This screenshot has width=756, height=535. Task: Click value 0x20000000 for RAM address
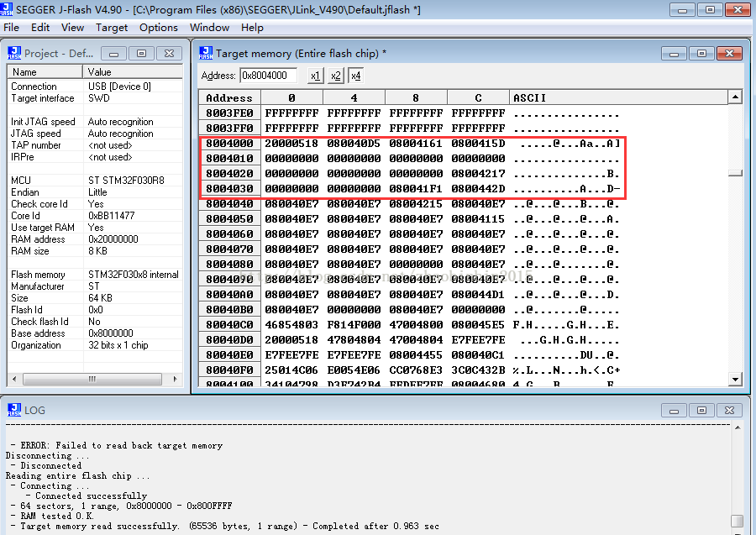(x=113, y=239)
